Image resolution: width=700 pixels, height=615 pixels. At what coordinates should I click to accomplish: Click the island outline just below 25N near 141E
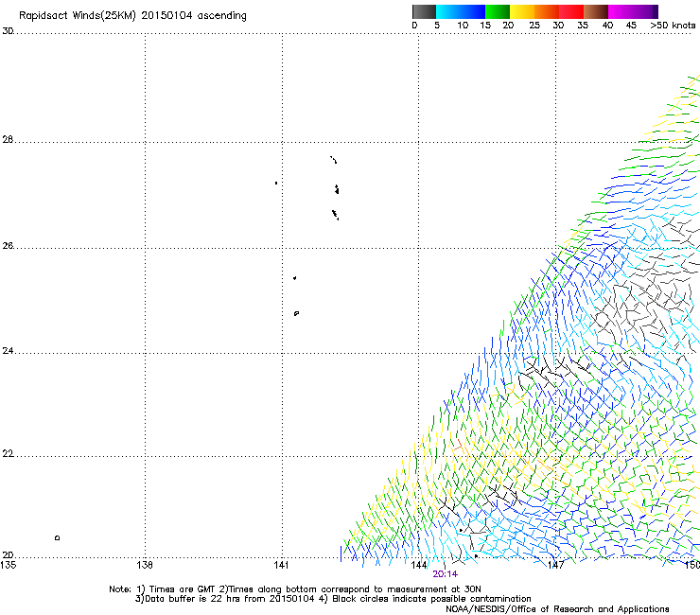296,313
